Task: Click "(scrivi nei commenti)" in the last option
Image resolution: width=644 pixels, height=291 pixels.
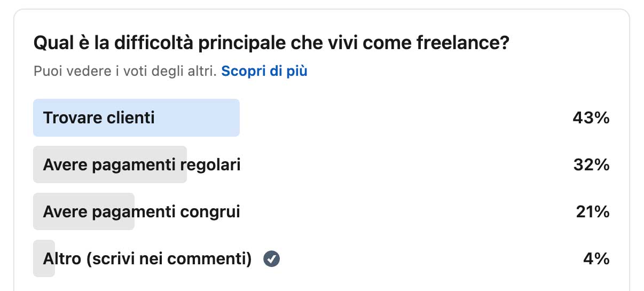Action: pos(168,259)
